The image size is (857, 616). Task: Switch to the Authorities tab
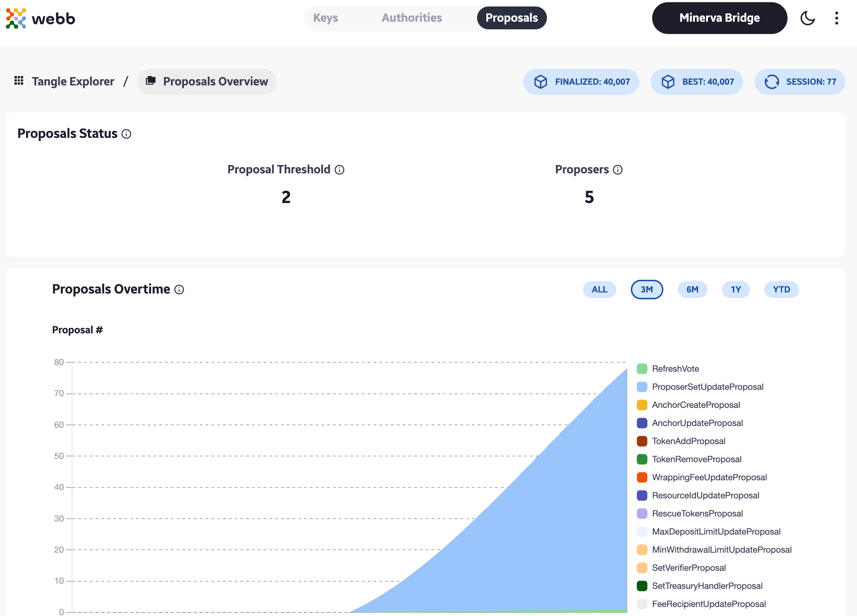click(411, 18)
